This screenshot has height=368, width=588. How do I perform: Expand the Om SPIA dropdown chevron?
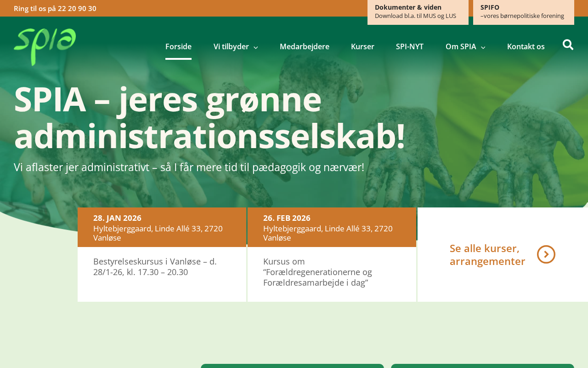(483, 47)
